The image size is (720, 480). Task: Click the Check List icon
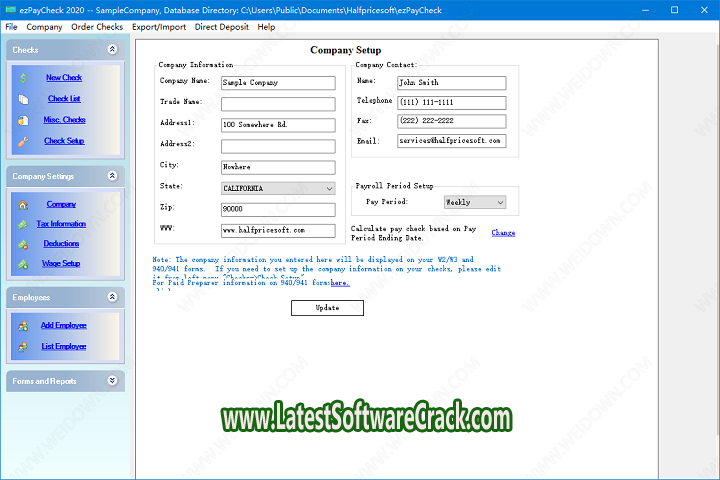23,99
